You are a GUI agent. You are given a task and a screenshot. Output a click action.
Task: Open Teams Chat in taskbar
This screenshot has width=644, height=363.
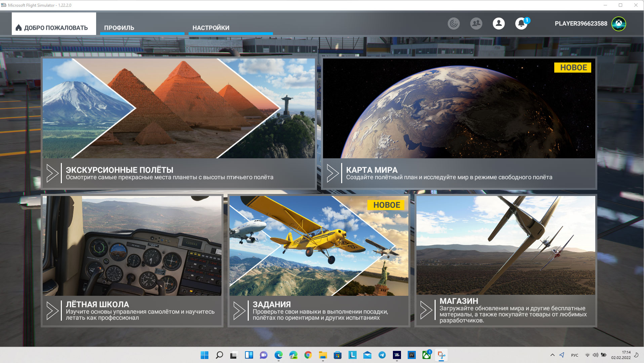[264, 355]
